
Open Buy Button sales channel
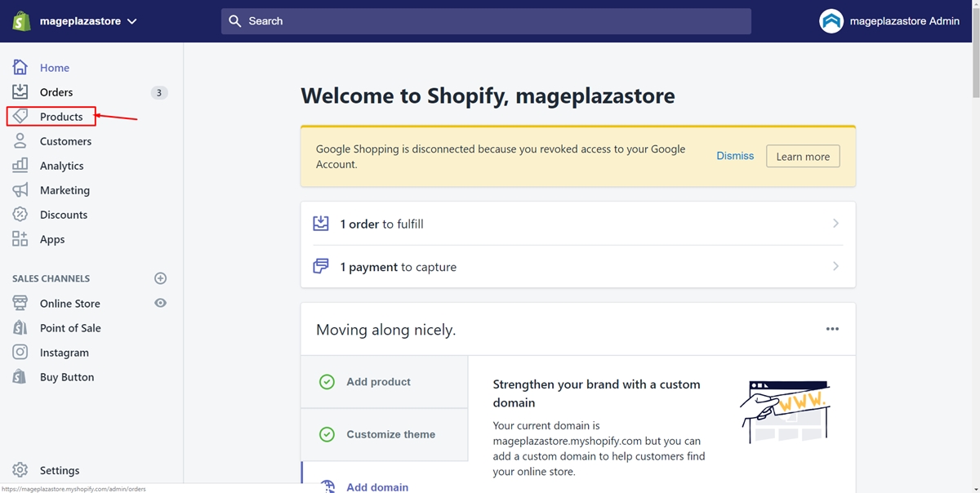coord(67,377)
